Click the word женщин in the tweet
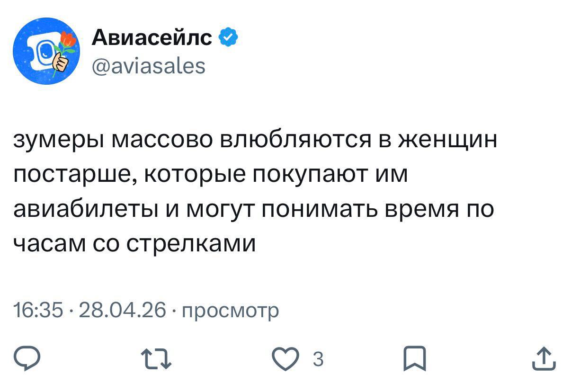The image size is (571, 392). tap(447, 141)
